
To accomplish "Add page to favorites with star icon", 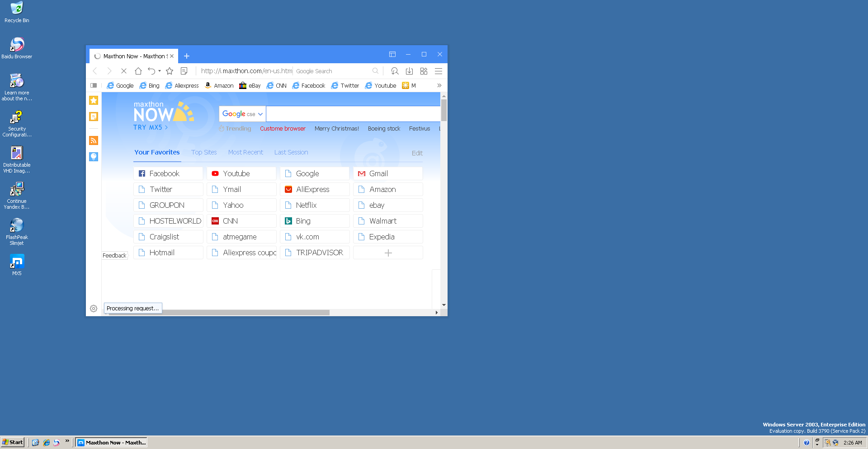I will click(170, 71).
